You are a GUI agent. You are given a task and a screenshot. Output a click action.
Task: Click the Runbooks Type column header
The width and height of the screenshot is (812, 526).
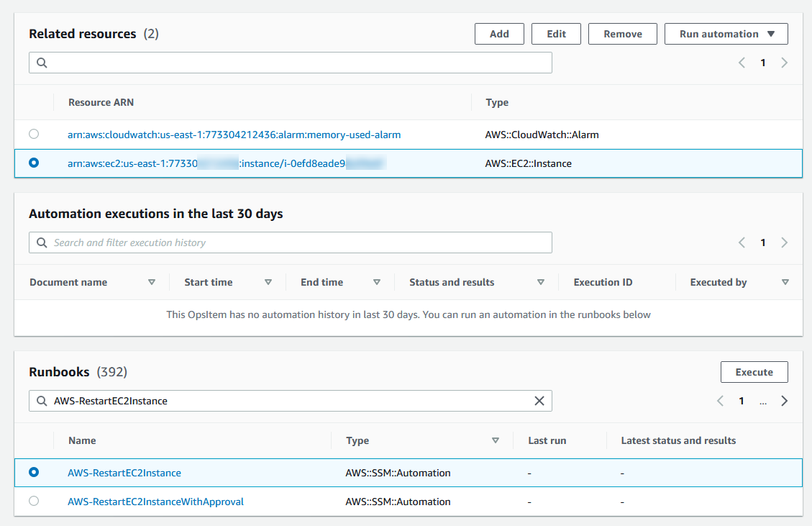357,440
